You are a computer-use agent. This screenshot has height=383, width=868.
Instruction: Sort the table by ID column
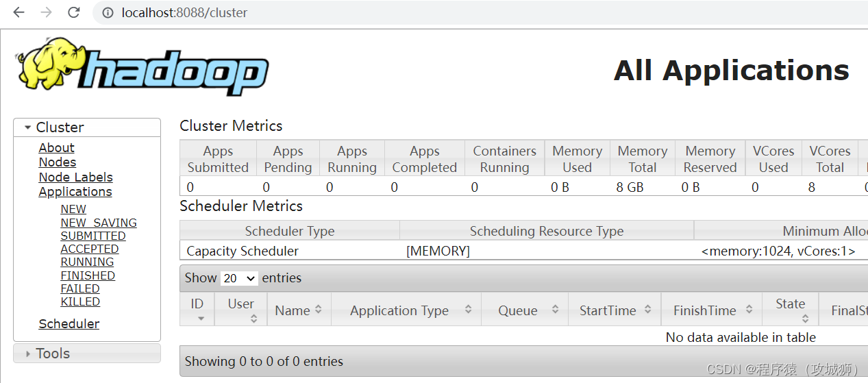pos(197,310)
